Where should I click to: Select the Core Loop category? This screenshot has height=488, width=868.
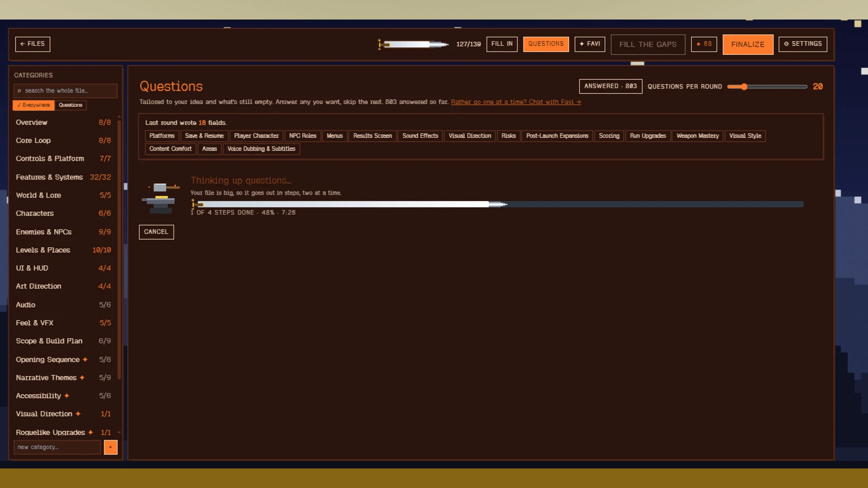63,140
